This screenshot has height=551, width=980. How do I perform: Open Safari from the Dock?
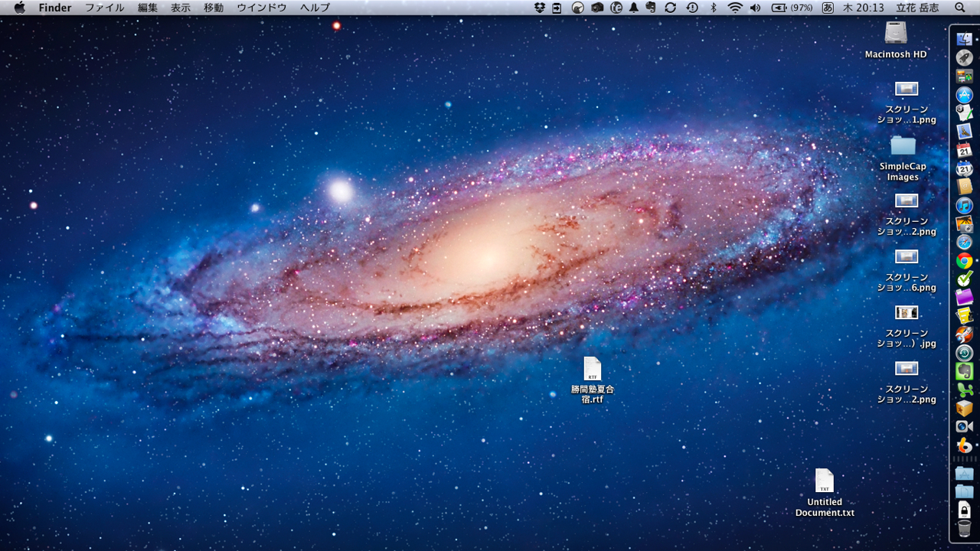pos(964,242)
